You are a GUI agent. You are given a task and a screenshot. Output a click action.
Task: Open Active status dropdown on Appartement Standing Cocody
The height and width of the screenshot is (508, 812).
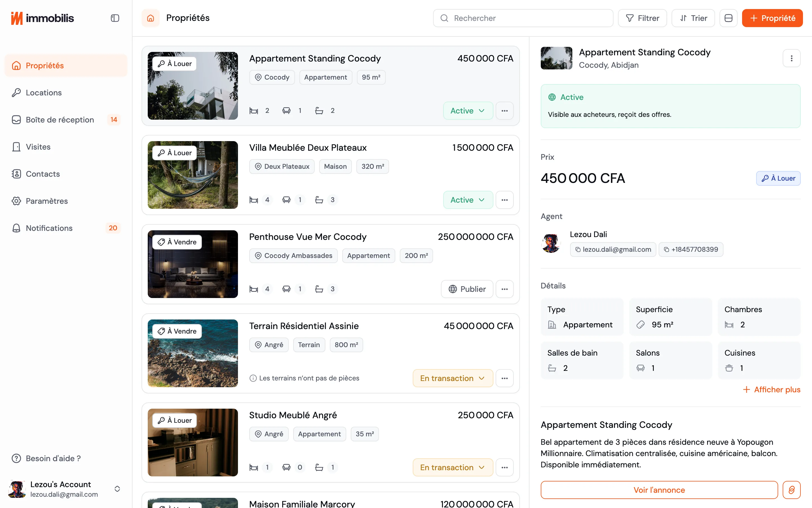pyautogui.click(x=468, y=111)
